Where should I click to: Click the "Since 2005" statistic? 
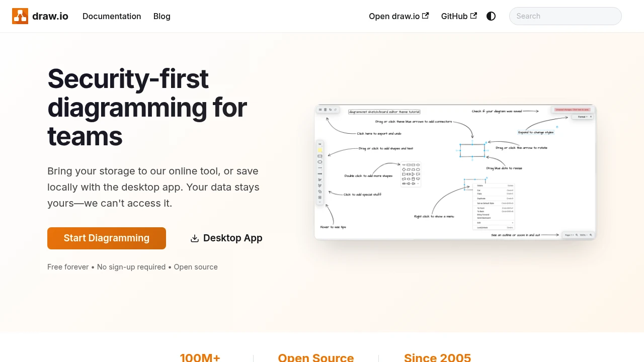(437, 357)
